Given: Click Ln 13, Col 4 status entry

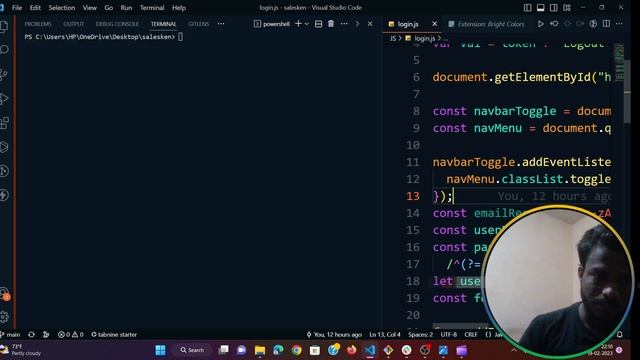Looking at the screenshot, I should point(384,334).
